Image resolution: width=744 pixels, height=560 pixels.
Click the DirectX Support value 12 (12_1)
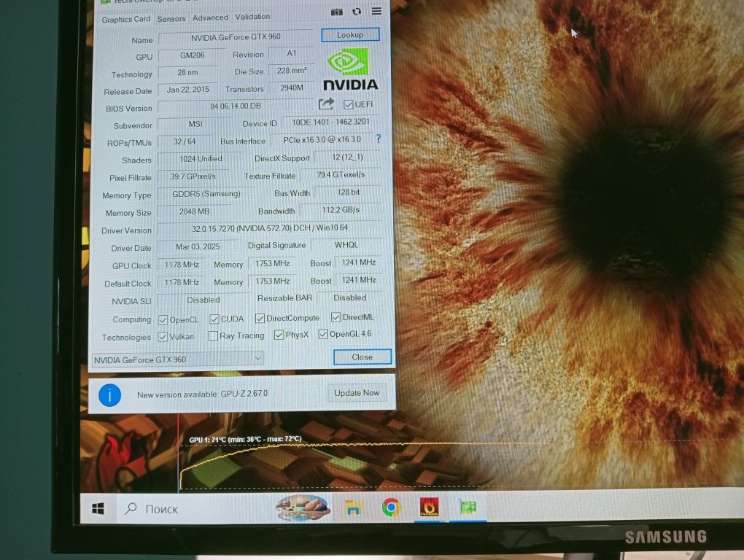click(x=347, y=157)
